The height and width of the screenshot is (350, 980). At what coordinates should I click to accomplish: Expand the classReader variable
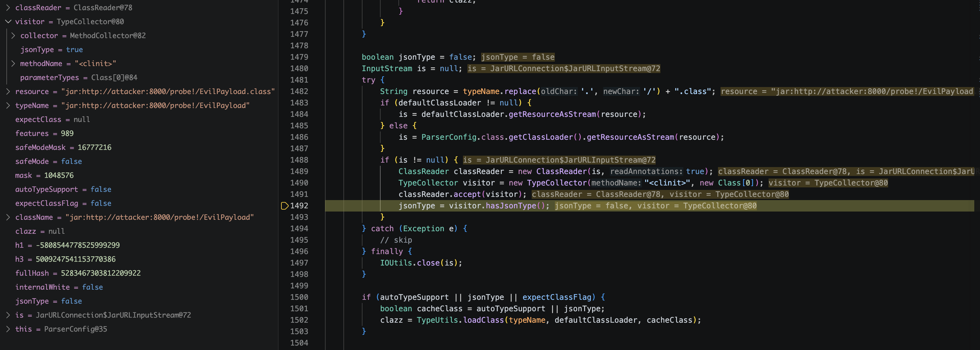point(8,8)
